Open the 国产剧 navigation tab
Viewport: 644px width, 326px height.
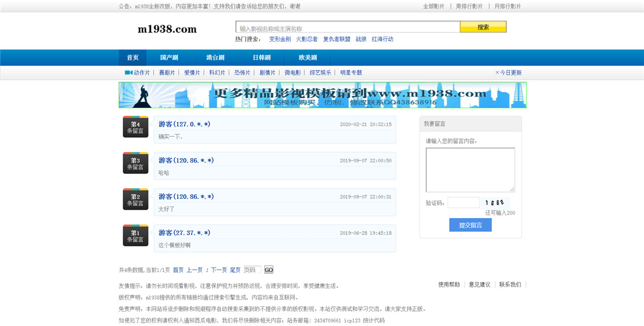coord(169,58)
